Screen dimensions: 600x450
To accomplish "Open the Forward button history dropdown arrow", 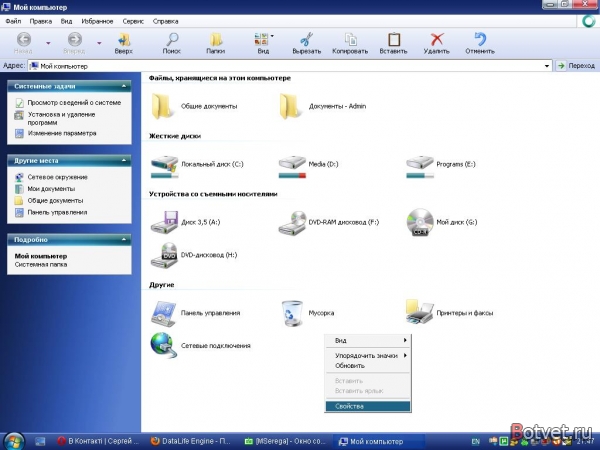I will [99, 43].
